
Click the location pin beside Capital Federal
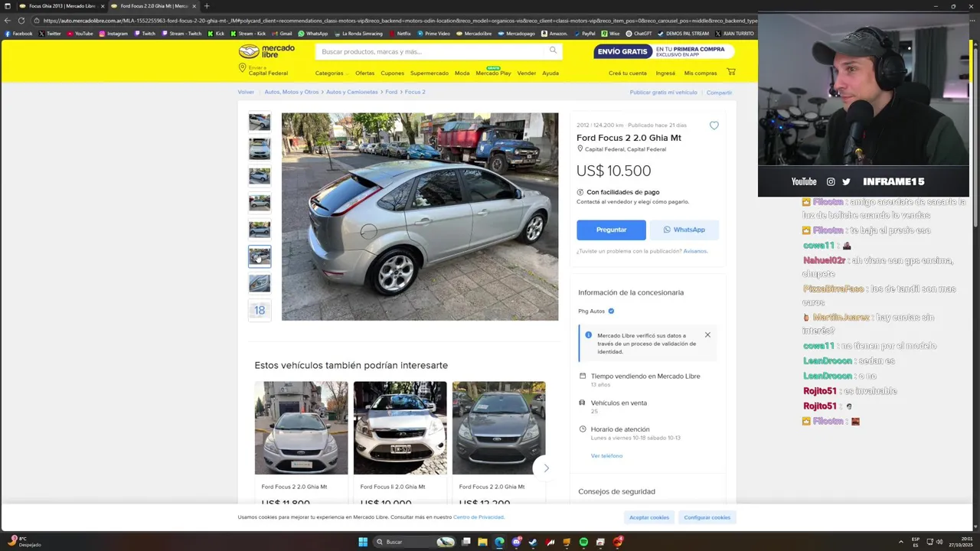(x=580, y=149)
